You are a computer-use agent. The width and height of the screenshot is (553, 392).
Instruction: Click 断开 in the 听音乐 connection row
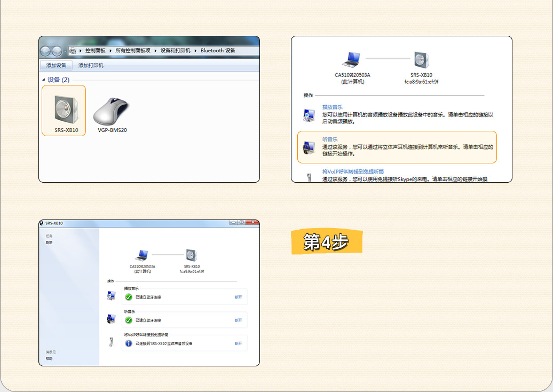238,320
